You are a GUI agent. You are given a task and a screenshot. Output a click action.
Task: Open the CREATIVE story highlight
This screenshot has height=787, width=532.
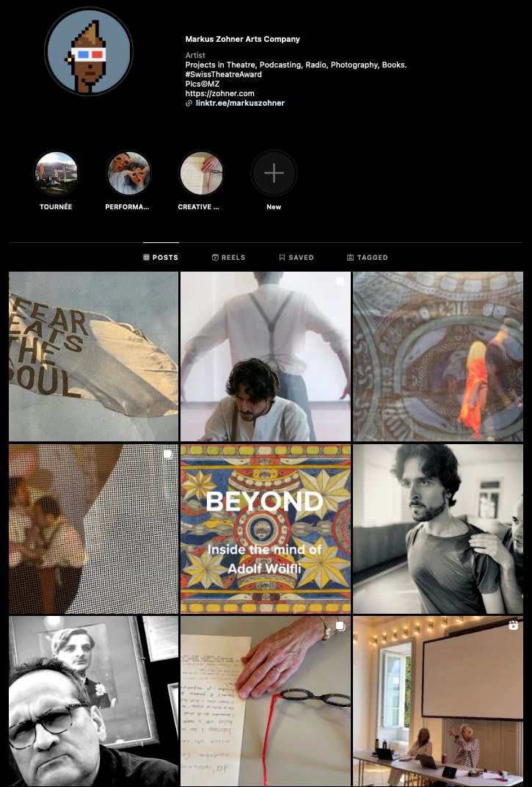pyautogui.click(x=201, y=173)
